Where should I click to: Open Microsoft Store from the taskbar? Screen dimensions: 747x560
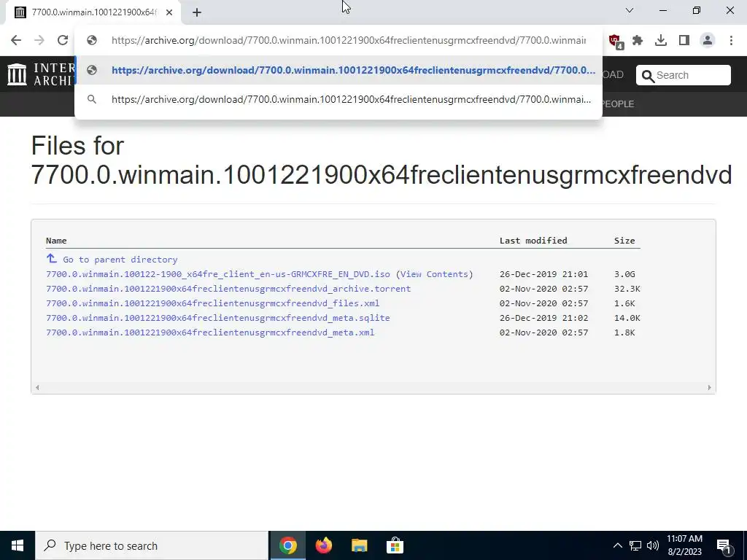[395, 545]
